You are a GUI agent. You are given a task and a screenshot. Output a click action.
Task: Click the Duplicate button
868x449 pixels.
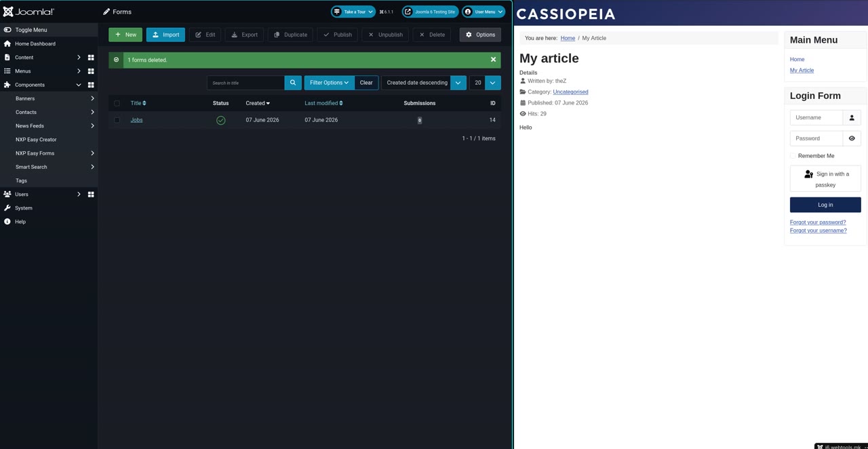tap(290, 35)
